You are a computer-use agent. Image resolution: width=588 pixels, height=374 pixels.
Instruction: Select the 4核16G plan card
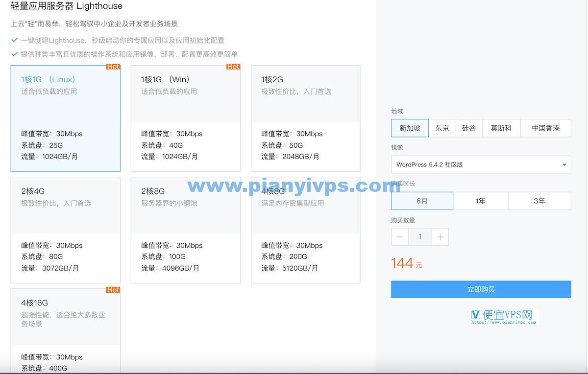click(x=66, y=331)
